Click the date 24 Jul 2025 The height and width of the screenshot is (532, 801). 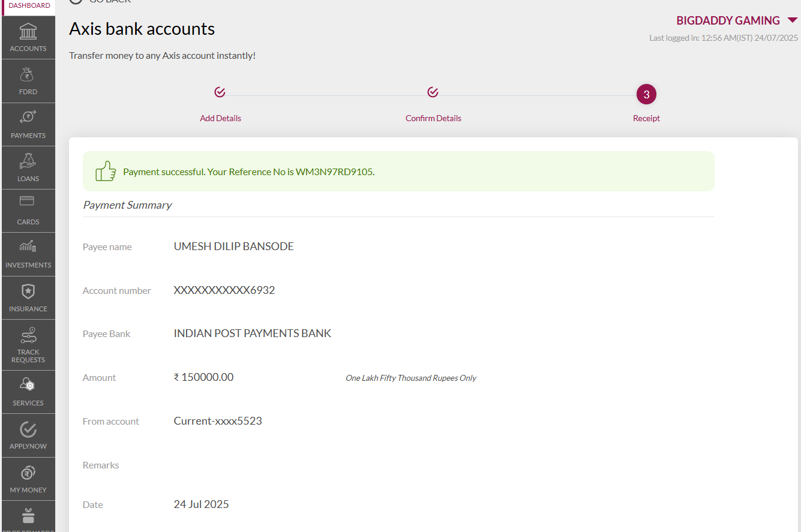201,504
